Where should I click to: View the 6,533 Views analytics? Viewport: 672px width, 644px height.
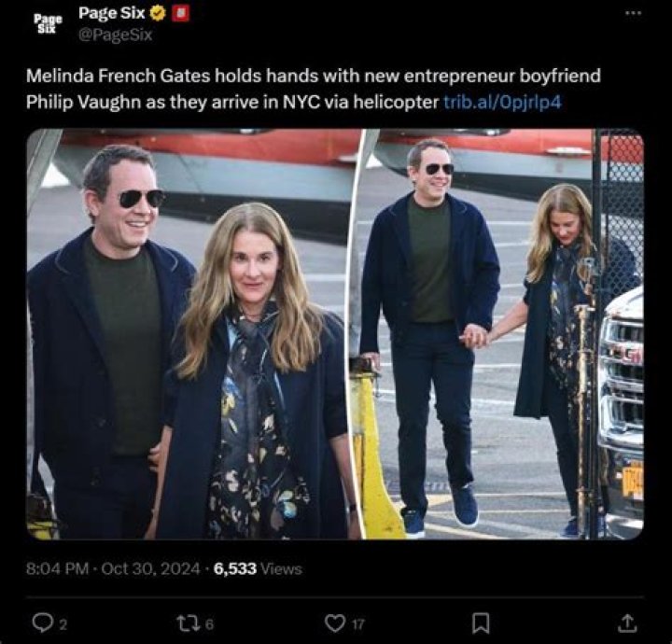click(x=257, y=567)
